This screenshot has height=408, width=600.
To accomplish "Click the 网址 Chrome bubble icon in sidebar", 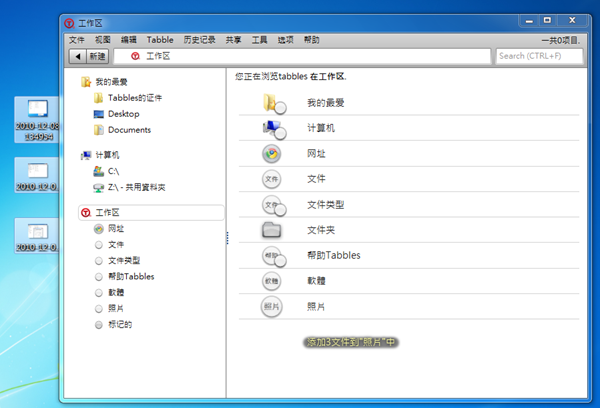I will click(x=99, y=229).
